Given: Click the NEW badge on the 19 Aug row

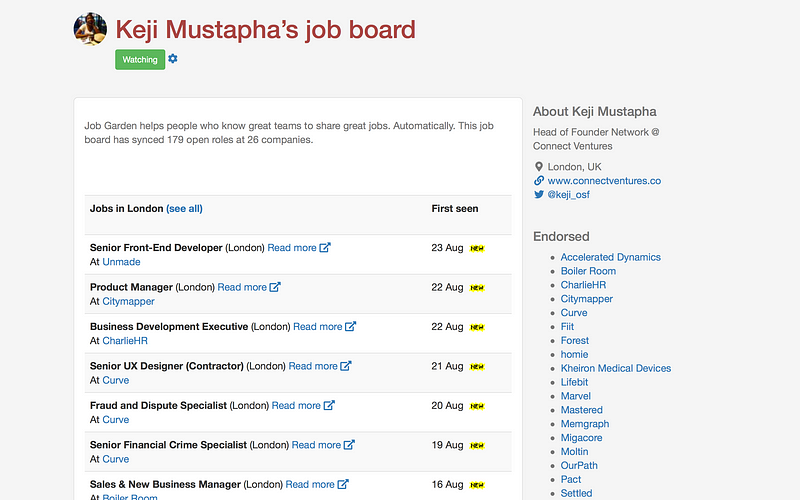Looking at the screenshot, I should [x=477, y=445].
